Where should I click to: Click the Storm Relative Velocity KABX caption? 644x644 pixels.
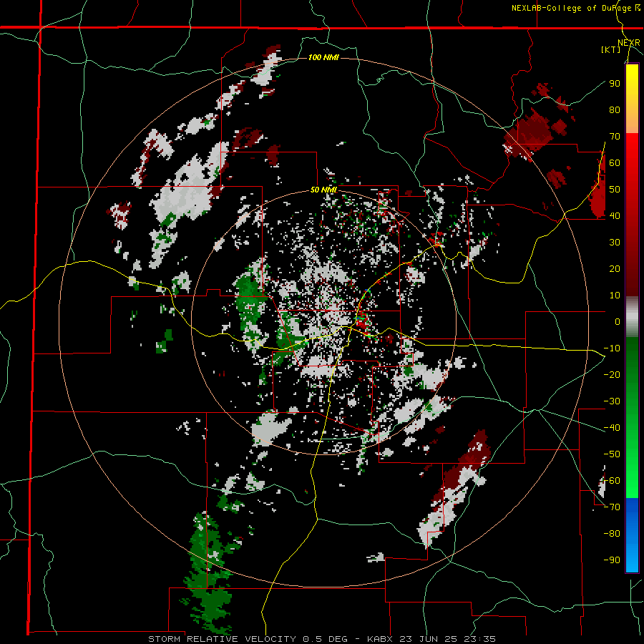point(322,639)
